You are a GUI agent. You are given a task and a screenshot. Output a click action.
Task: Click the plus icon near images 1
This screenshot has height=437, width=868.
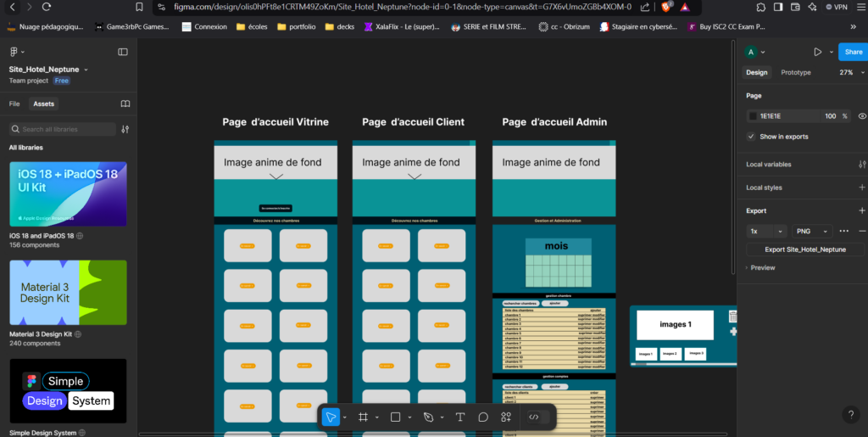pos(733,331)
